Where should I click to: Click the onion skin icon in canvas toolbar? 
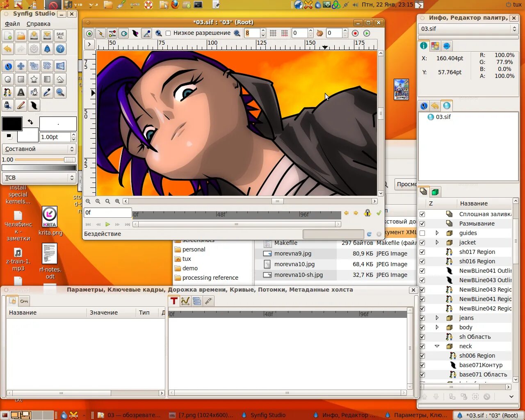[320, 33]
